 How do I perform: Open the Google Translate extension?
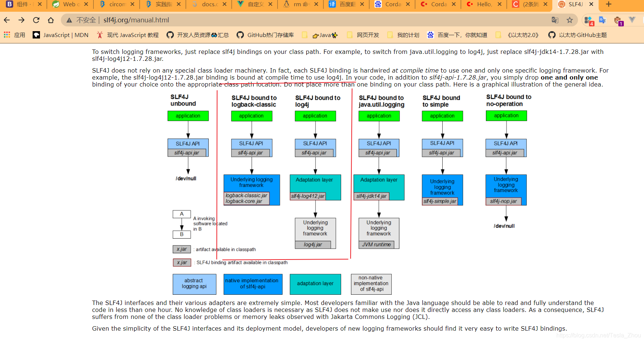click(603, 20)
